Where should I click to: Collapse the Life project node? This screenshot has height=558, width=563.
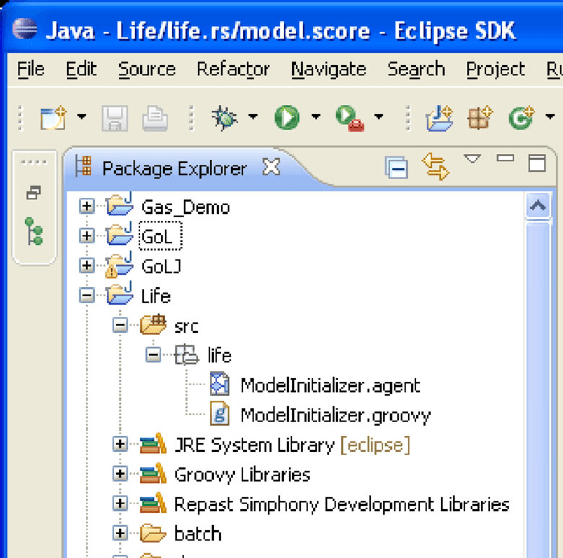[87, 296]
